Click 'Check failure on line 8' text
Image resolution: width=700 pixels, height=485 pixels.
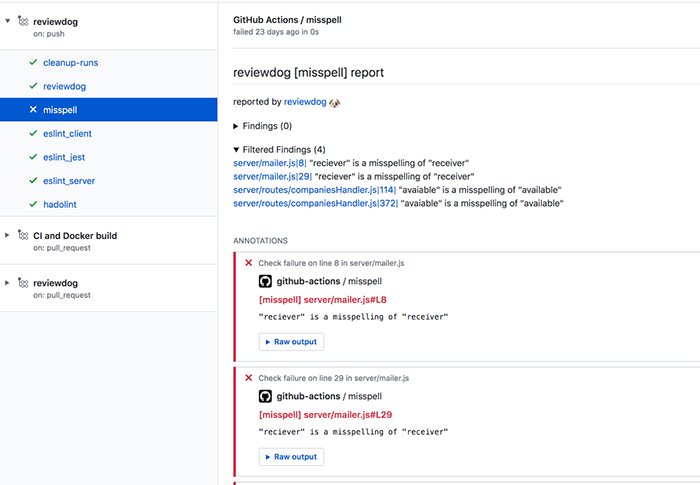click(331, 263)
